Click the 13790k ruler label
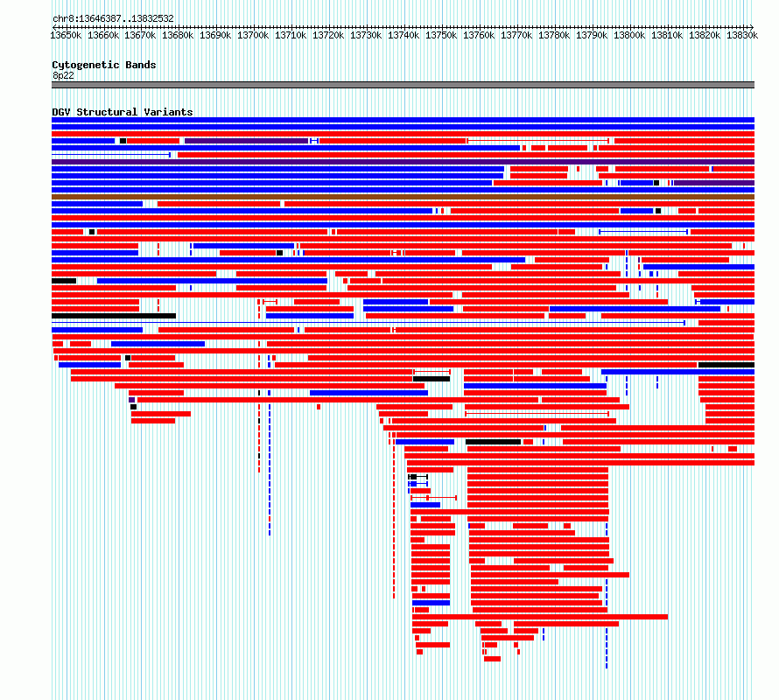Viewport: 779px width, 700px height. pyautogui.click(x=592, y=35)
